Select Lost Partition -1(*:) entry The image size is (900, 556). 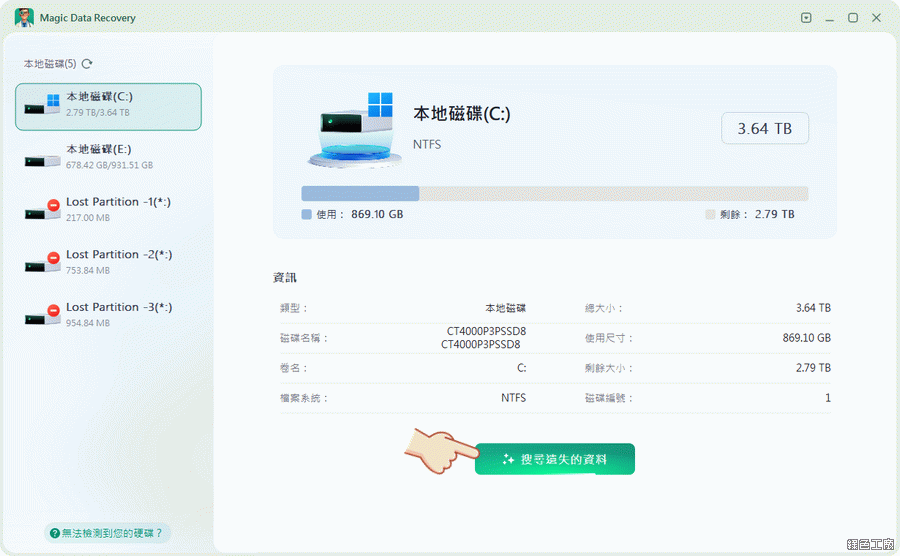pos(118,209)
